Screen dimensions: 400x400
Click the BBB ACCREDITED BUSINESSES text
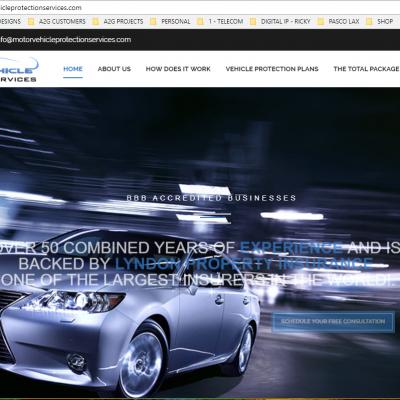[x=211, y=198]
